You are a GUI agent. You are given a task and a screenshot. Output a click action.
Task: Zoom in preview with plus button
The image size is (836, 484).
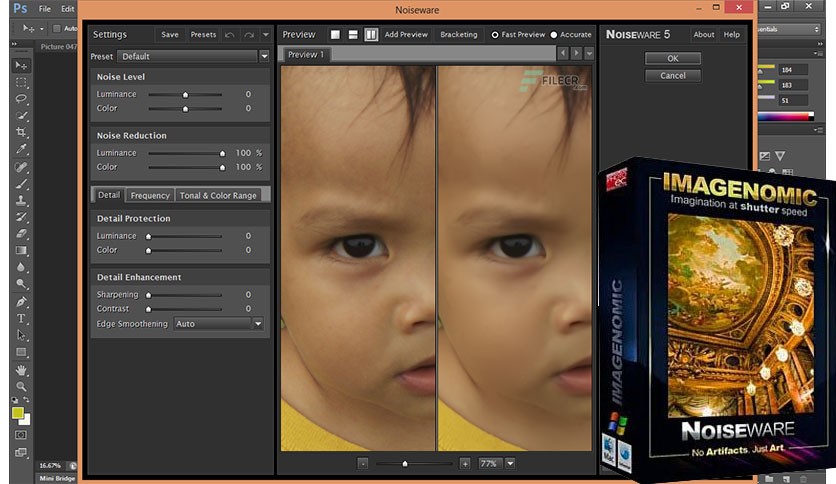coord(465,464)
